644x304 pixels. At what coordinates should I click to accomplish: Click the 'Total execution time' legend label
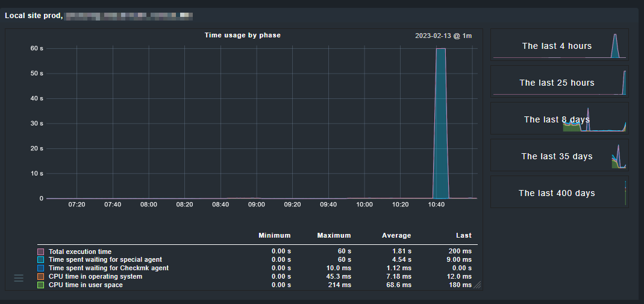[x=80, y=252]
